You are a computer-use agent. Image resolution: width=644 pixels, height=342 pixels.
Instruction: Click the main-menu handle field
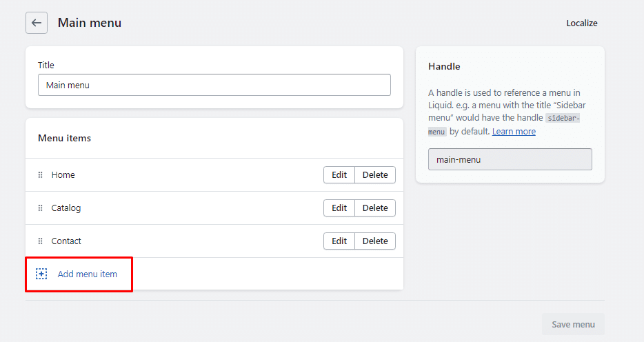(510, 159)
